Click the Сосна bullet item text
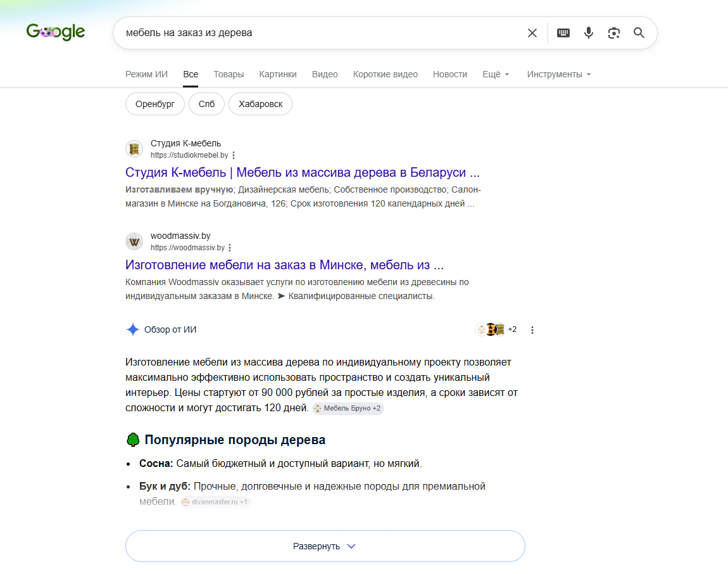 click(x=280, y=464)
